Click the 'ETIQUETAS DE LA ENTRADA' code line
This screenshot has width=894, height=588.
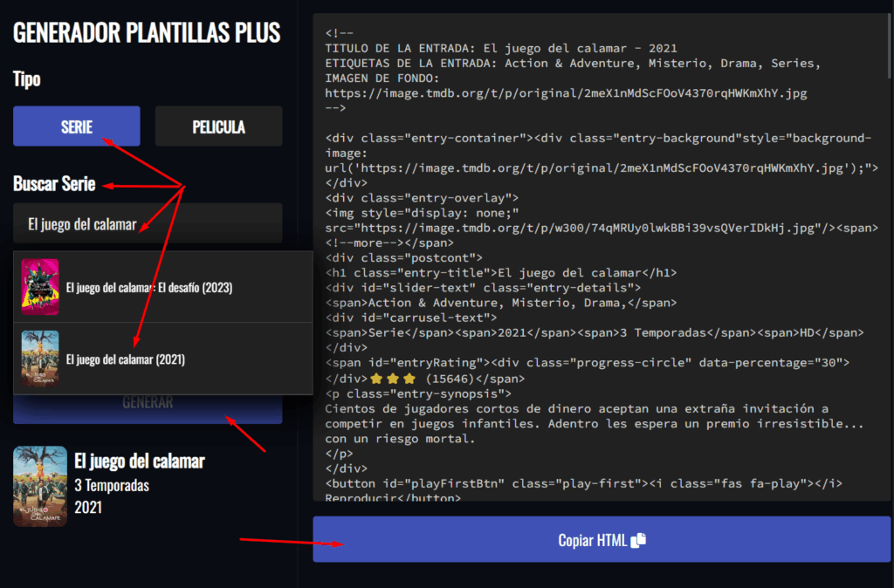[x=573, y=63]
